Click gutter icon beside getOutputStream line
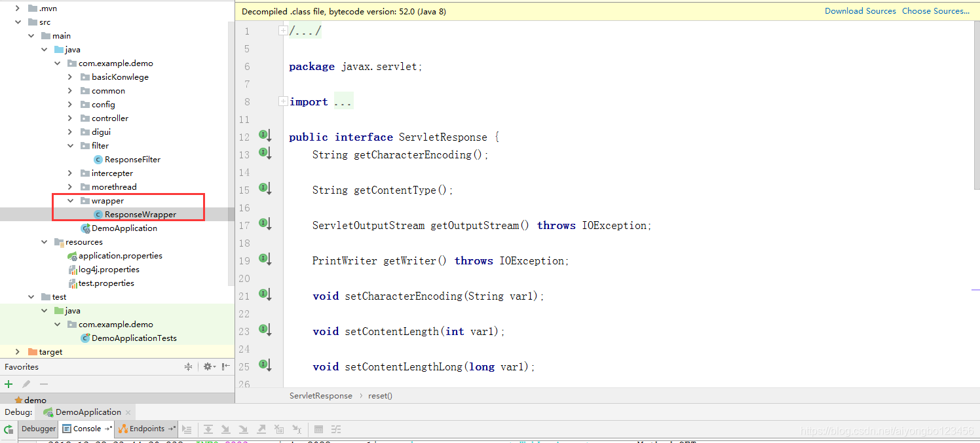The height and width of the screenshot is (443, 980). (x=265, y=224)
